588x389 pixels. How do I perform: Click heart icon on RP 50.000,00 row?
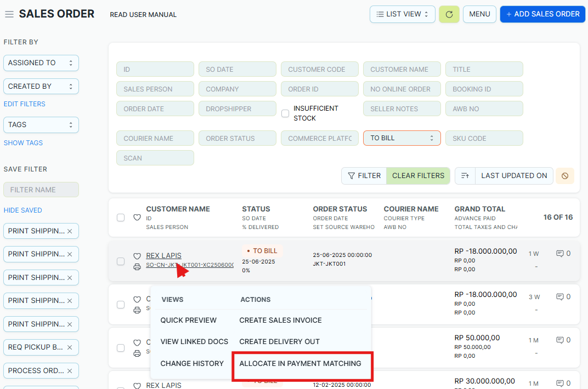pos(137,342)
